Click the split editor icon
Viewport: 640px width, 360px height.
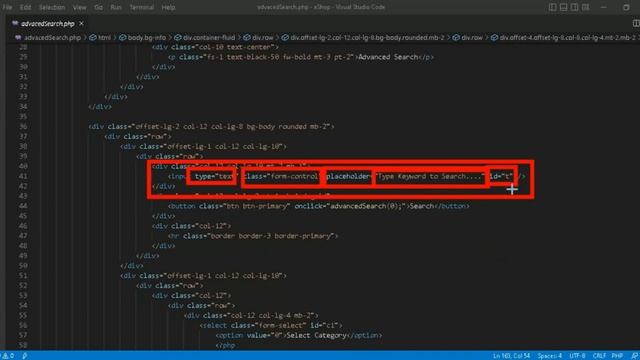click(636, 24)
